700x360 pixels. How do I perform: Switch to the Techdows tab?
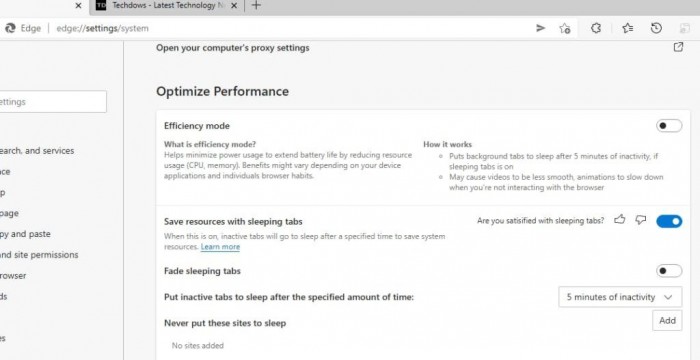(167, 6)
